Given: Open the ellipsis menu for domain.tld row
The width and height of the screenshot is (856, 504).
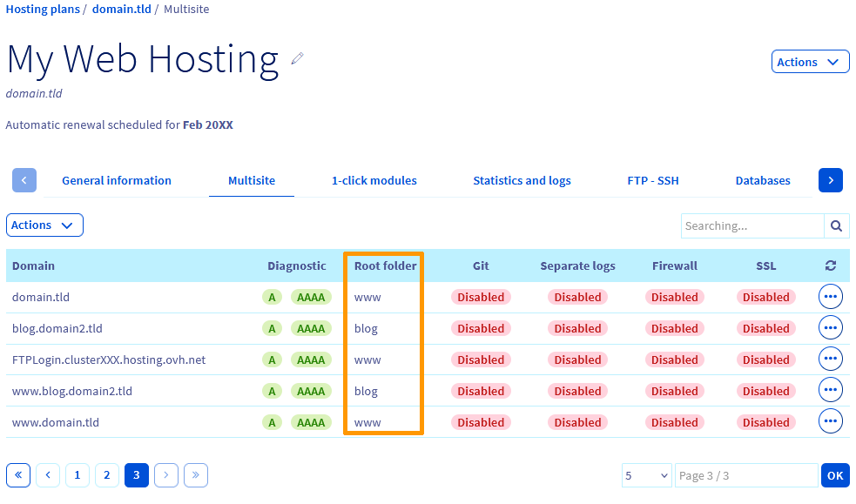Looking at the screenshot, I should [x=830, y=296].
